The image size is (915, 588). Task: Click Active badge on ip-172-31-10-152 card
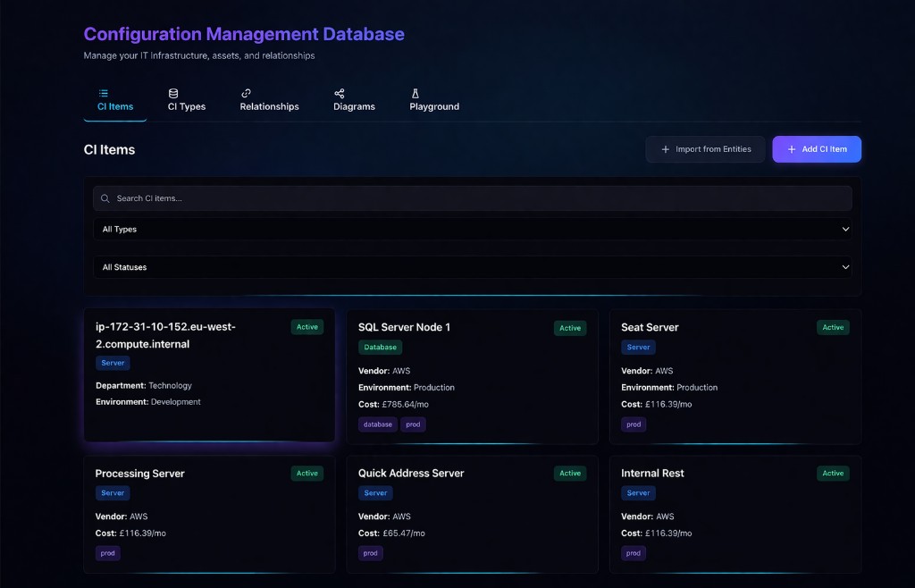pos(307,327)
